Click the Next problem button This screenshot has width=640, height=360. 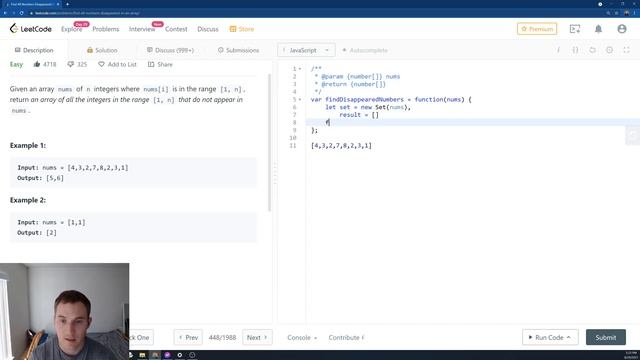point(257,337)
